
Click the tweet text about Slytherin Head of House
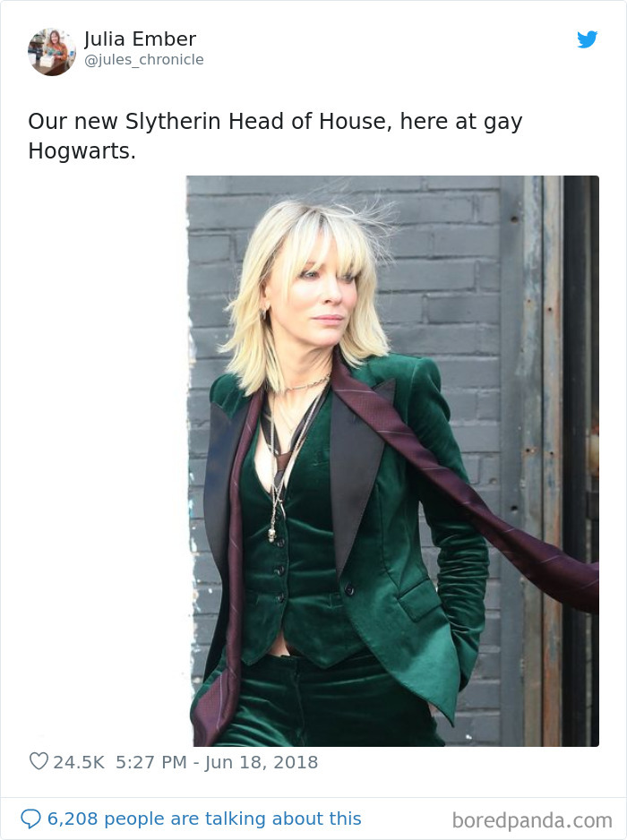point(275,136)
